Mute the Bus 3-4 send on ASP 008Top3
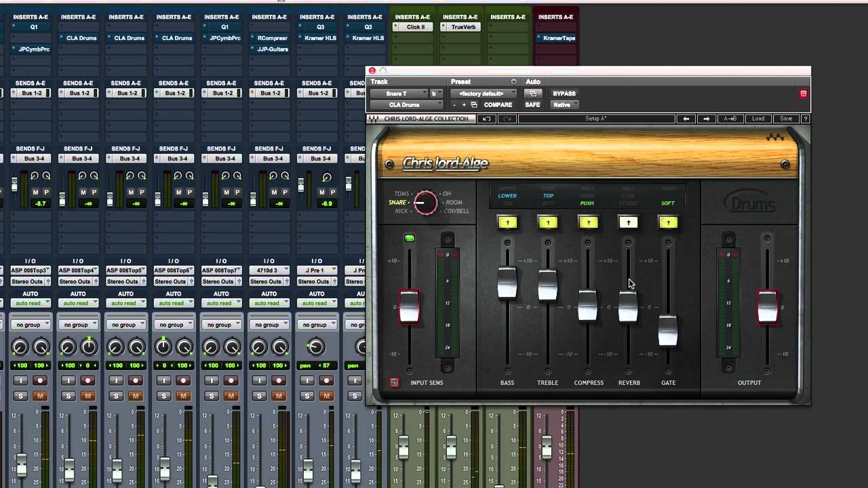The width and height of the screenshot is (868, 488). tap(35, 192)
